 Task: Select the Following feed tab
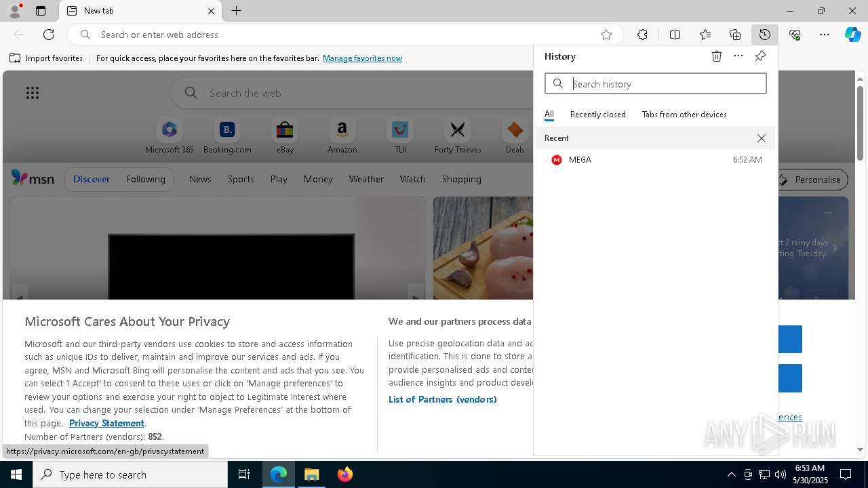pyautogui.click(x=145, y=179)
